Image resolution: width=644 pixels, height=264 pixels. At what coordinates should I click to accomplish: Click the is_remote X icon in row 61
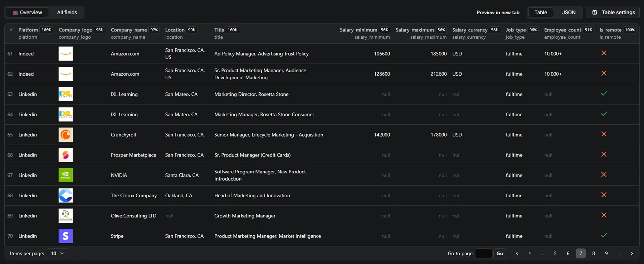point(604,53)
